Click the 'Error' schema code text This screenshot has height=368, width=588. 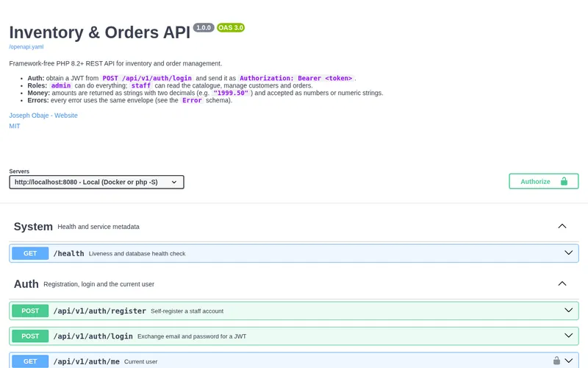click(192, 100)
